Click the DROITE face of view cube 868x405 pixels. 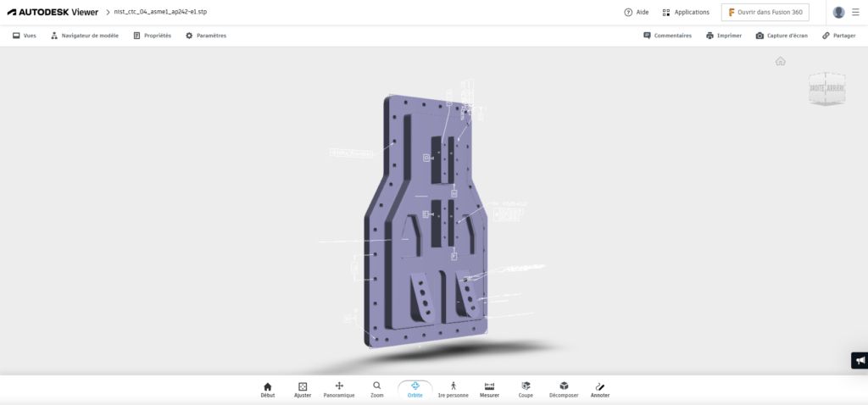click(x=817, y=88)
